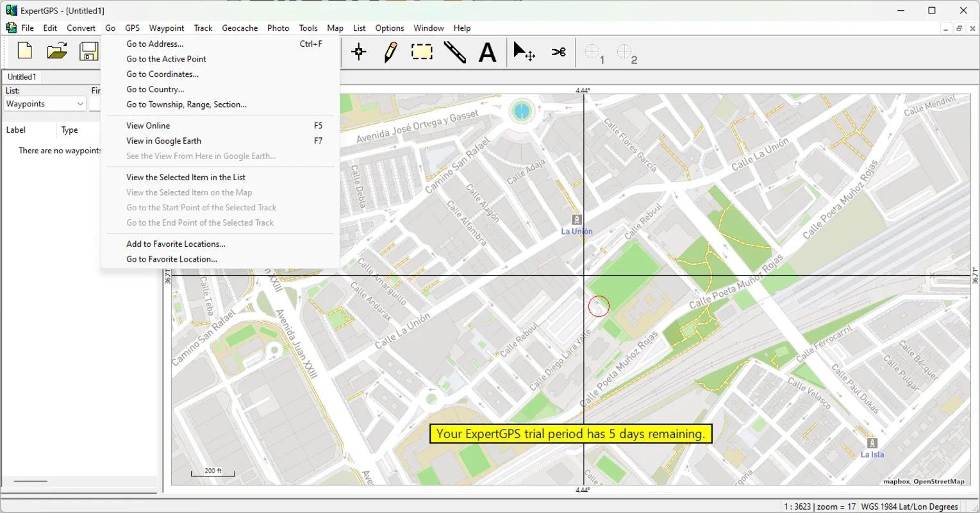Click the La Unión station map icon
The width and height of the screenshot is (980, 513).
(x=577, y=220)
